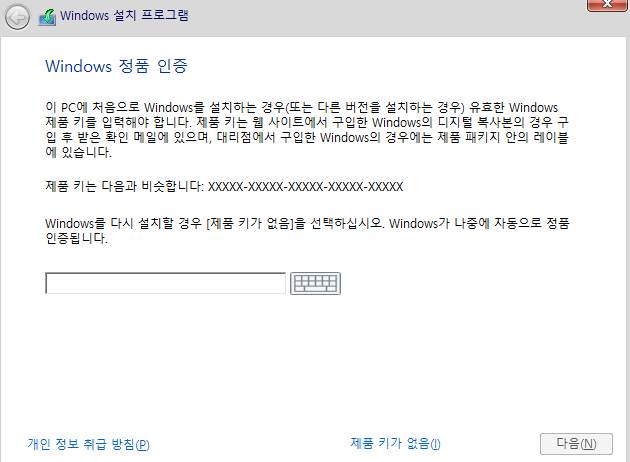The width and height of the screenshot is (630, 462).
Task: Click the 인증됩니다. text line
Action: pyautogui.click(x=76, y=238)
